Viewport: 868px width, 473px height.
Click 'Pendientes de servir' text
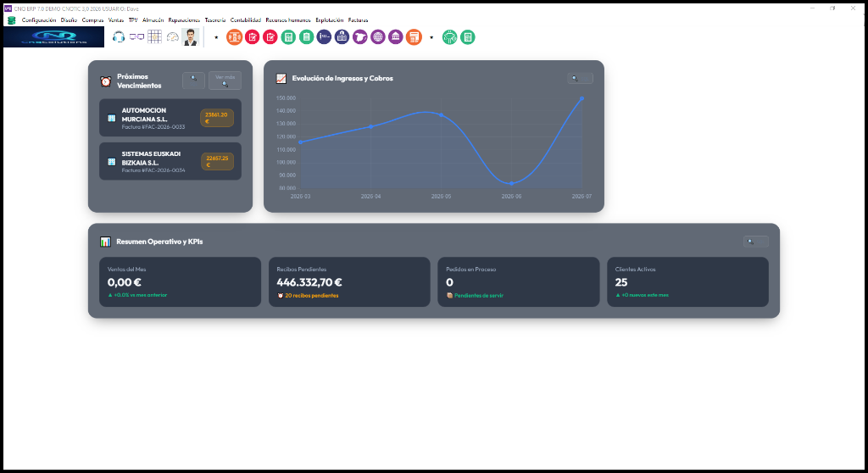click(x=479, y=296)
